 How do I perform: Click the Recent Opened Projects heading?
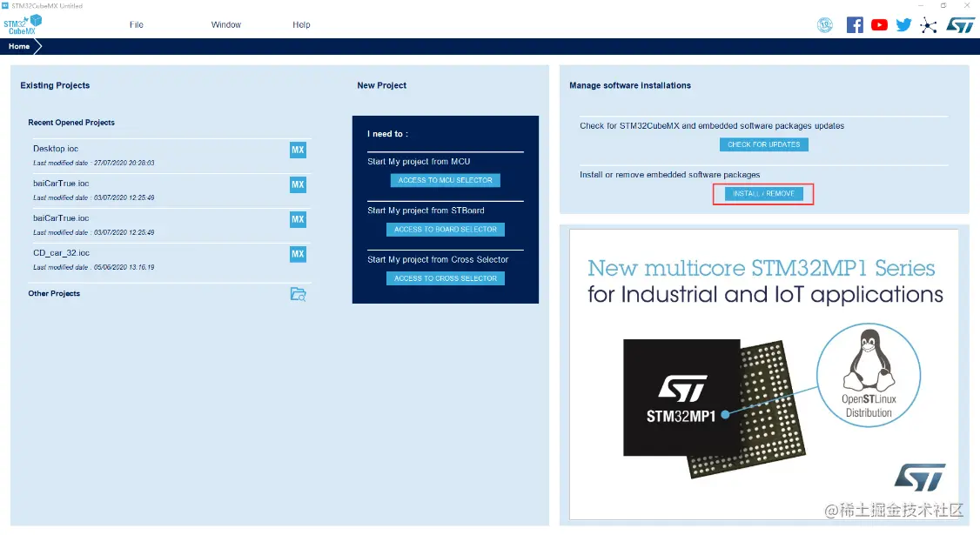pyautogui.click(x=71, y=123)
